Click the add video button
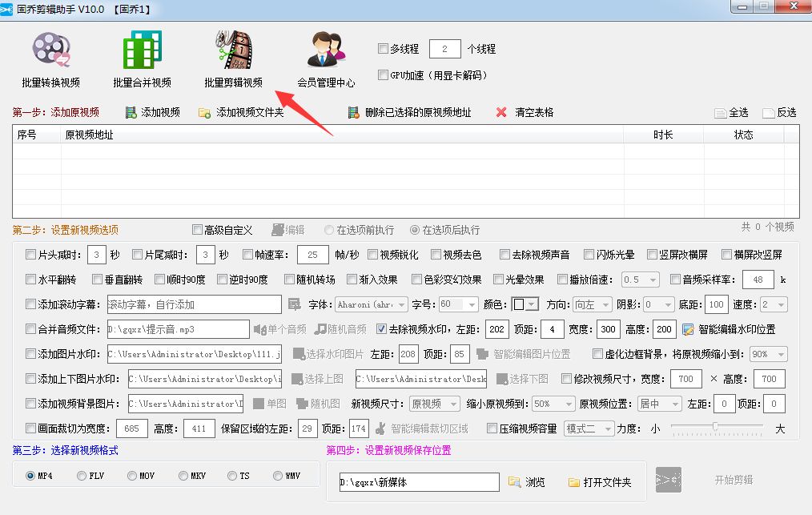 155,112
